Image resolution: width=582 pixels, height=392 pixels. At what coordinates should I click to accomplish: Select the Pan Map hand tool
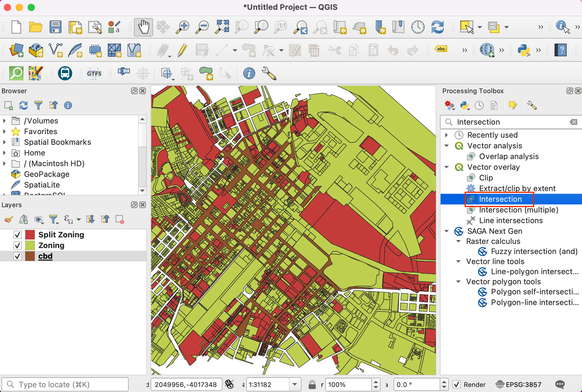tap(143, 27)
